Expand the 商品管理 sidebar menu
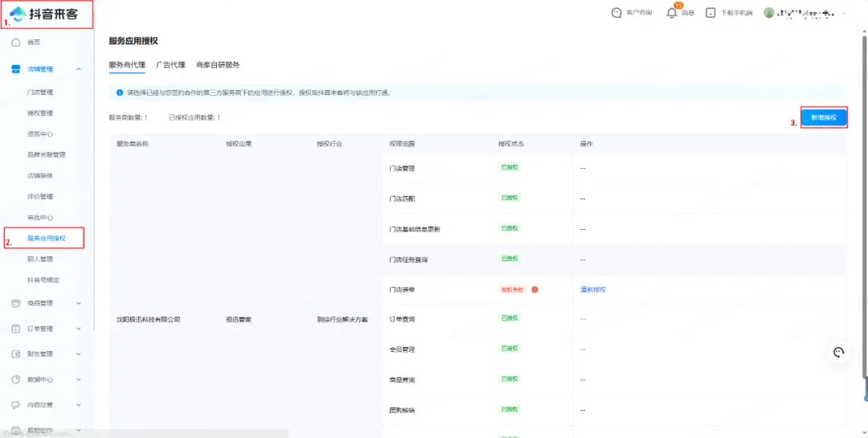Image resolution: width=868 pixels, height=438 pixels. click(78, 303)
